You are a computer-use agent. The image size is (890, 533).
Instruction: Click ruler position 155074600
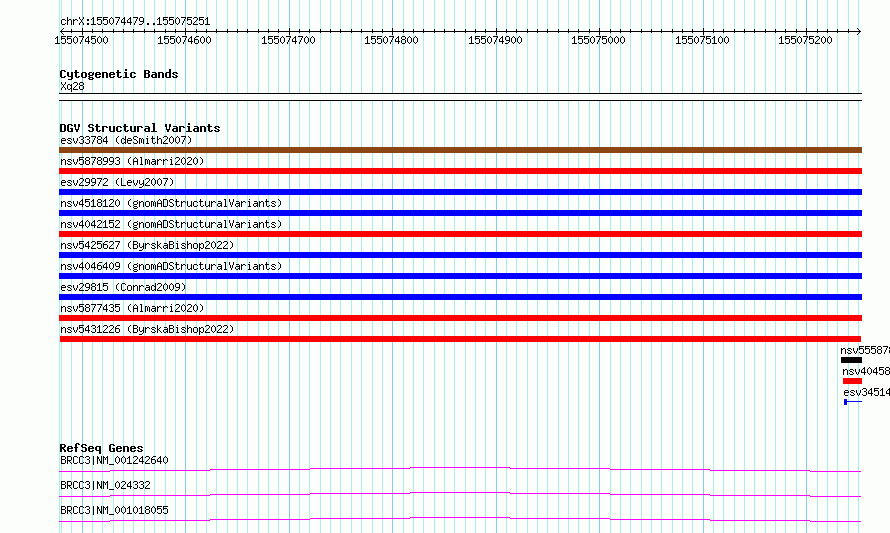[x=184, y=40]
